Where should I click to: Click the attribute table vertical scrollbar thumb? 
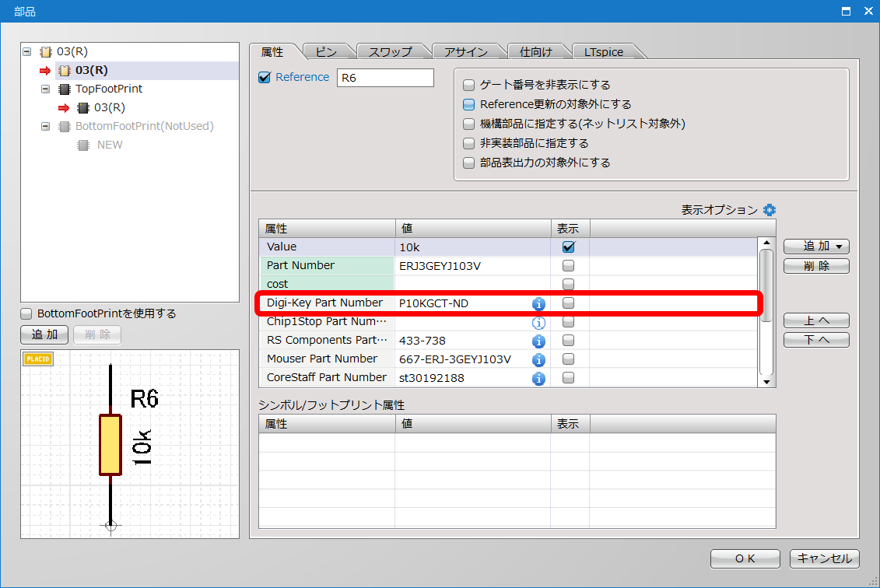coord(766,284)
